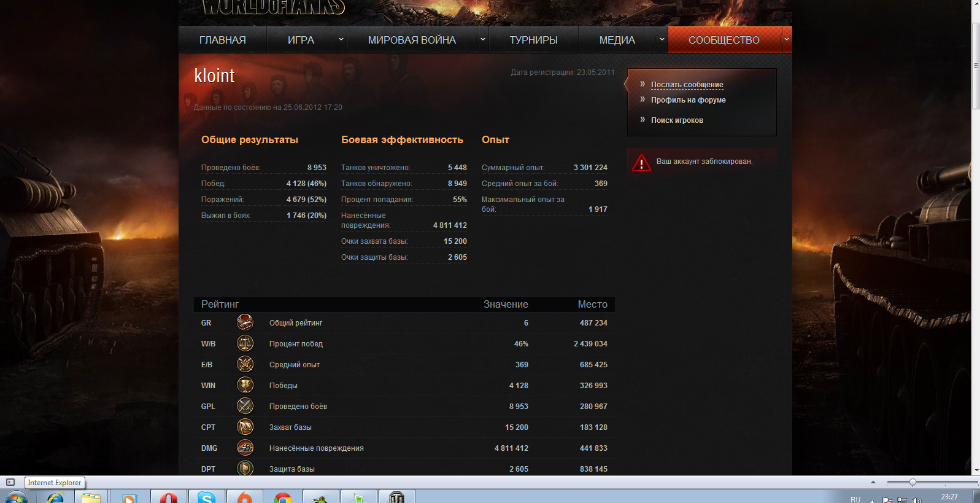Expand the ИГРА menu dropdown arrow
This screenshot has width=980, height=503.
341,39
